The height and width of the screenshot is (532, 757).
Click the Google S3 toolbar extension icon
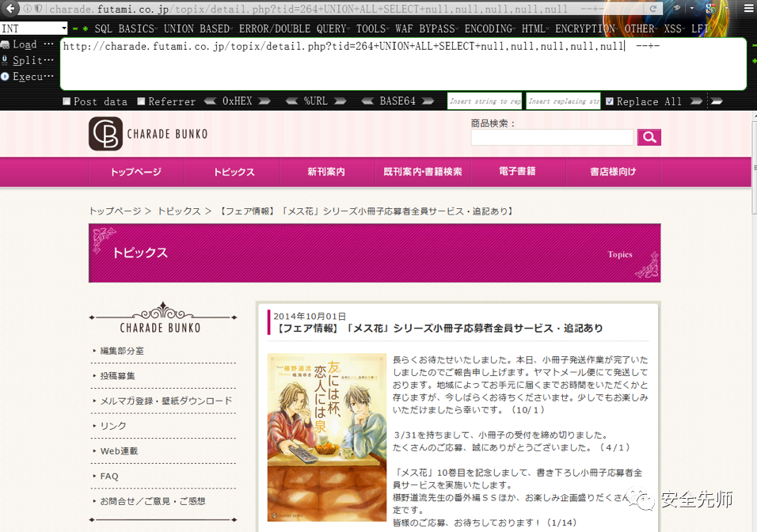(710, 9)
